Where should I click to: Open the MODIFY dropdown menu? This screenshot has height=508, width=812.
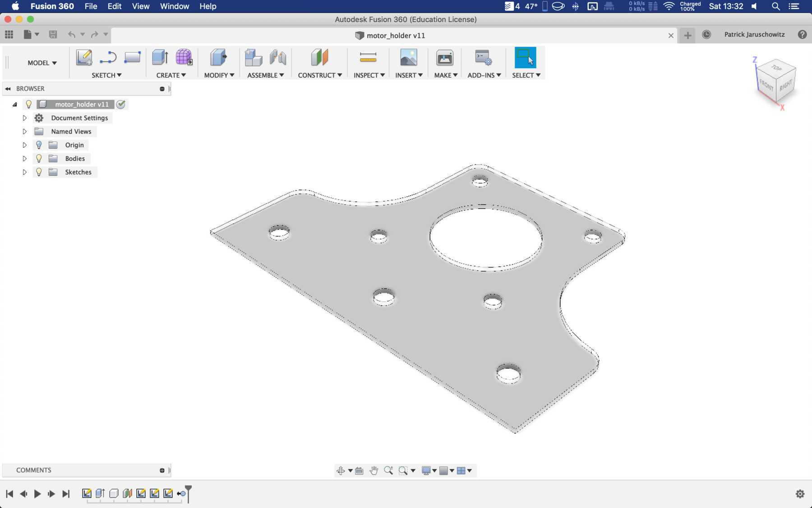point(219,75)
